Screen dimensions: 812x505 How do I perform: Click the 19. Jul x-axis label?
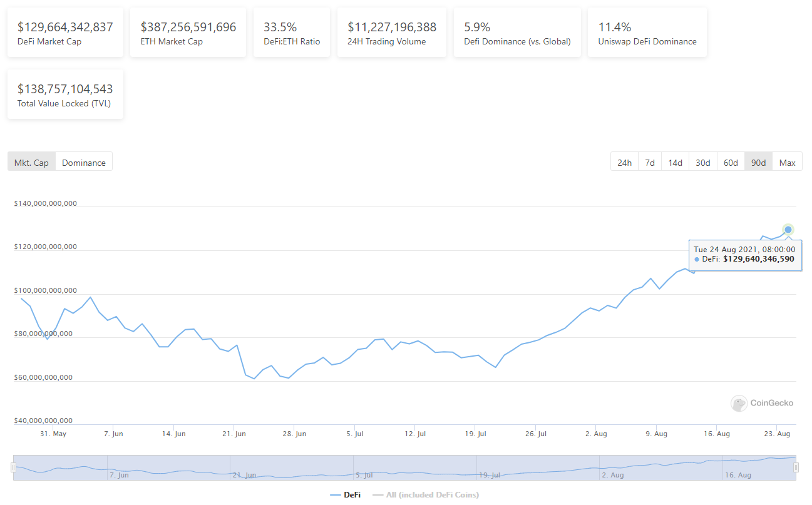tap(476, 434)
